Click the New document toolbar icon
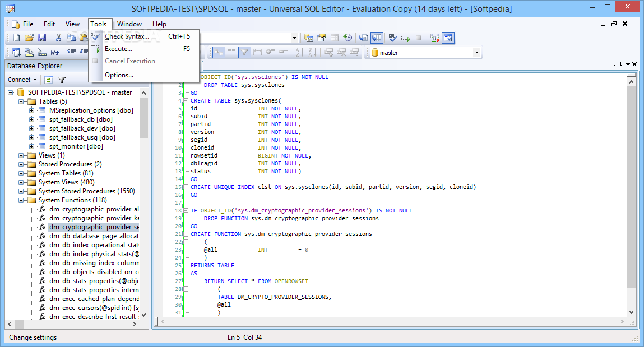This screenshot has width=644, height=347. click(x=16, y=38)
